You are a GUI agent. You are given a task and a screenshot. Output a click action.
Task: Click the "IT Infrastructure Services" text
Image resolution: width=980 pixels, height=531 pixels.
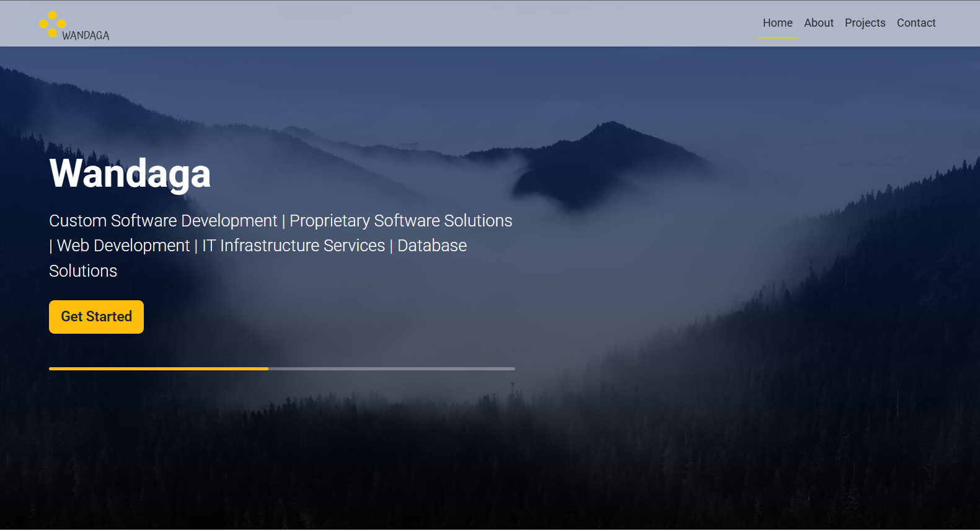tap(293, 246)
